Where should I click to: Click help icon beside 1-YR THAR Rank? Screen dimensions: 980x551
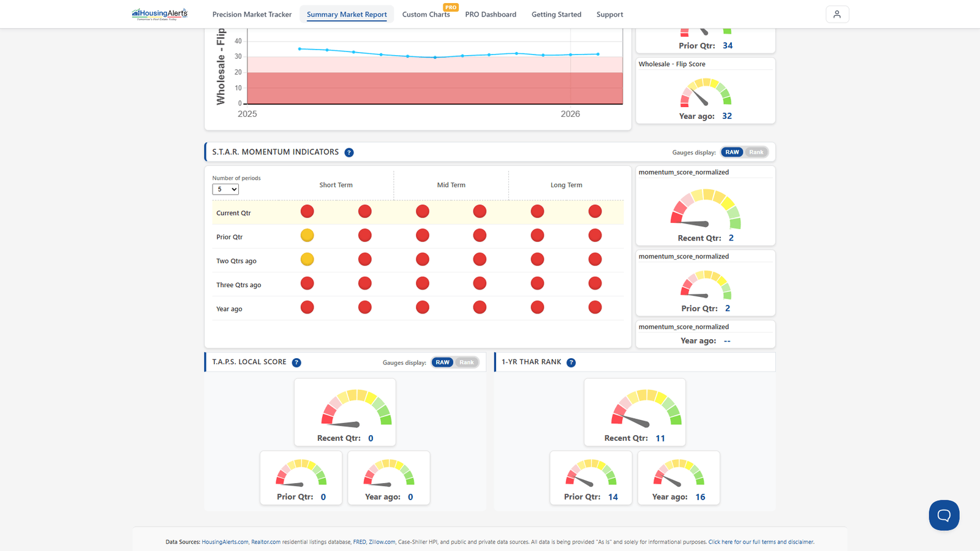point(571,362)
